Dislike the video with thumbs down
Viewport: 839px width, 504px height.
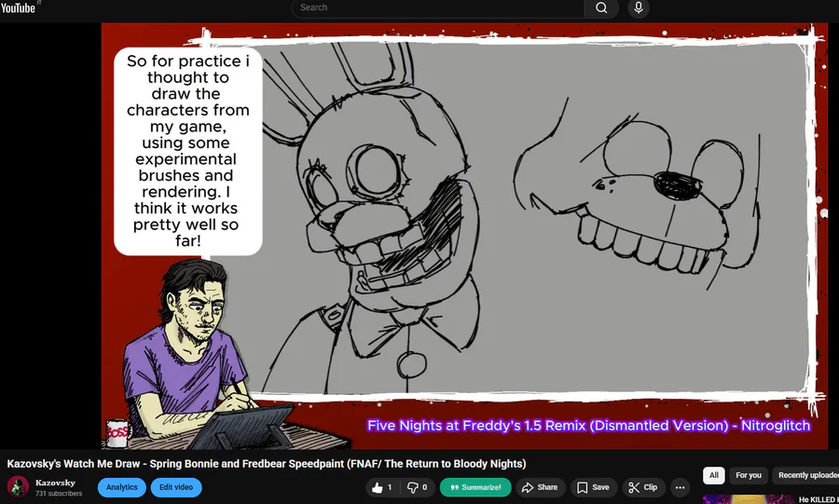pos(418,487)
